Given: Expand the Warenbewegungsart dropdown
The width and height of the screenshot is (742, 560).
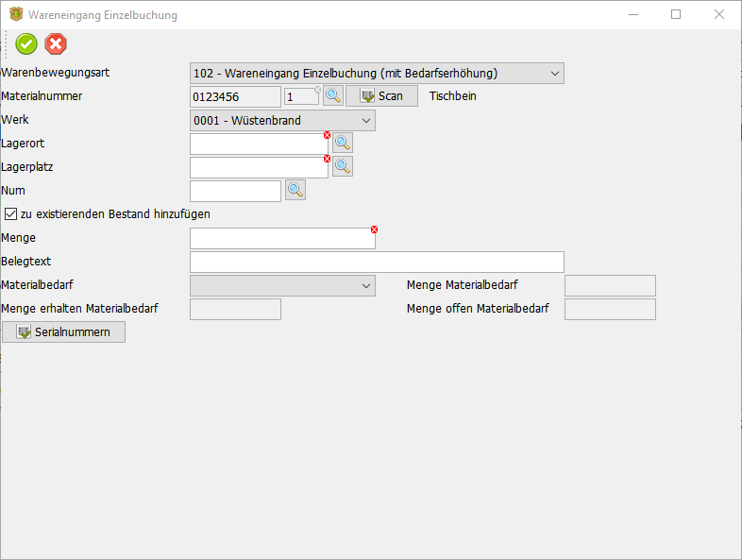Looking at the screenshot, I should tap(553, 73).
